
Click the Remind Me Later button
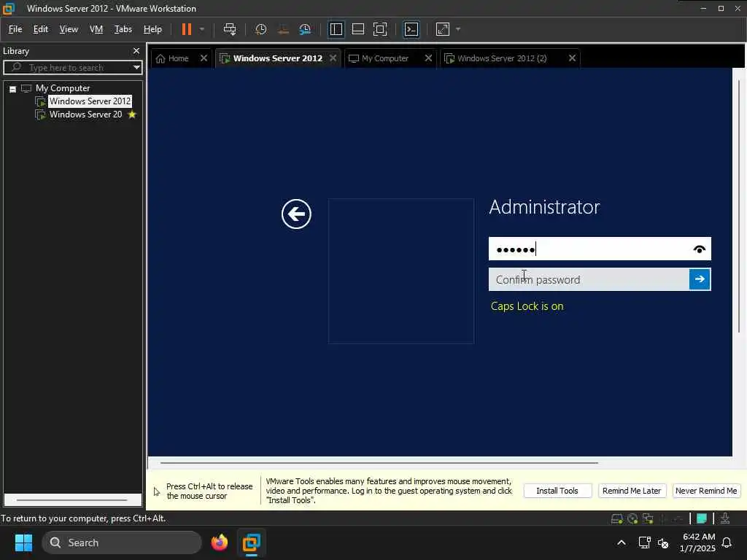click(x=631, y=491)
